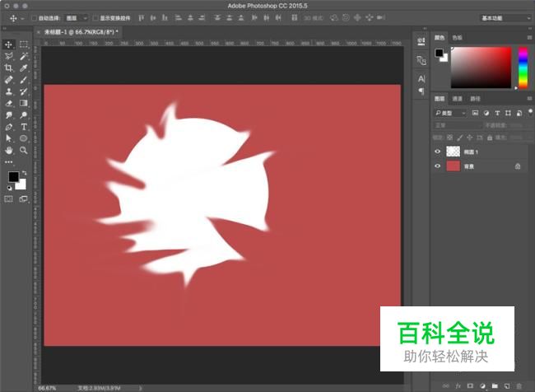This screenshot has height=392, width=535.
Task: Select the 椭圆 1 layer thumbnail
Action: (454, 152)
